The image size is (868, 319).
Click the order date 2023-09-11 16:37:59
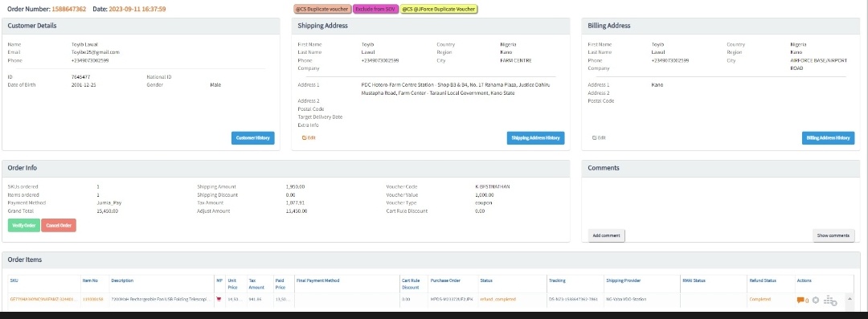coord(137,9)
